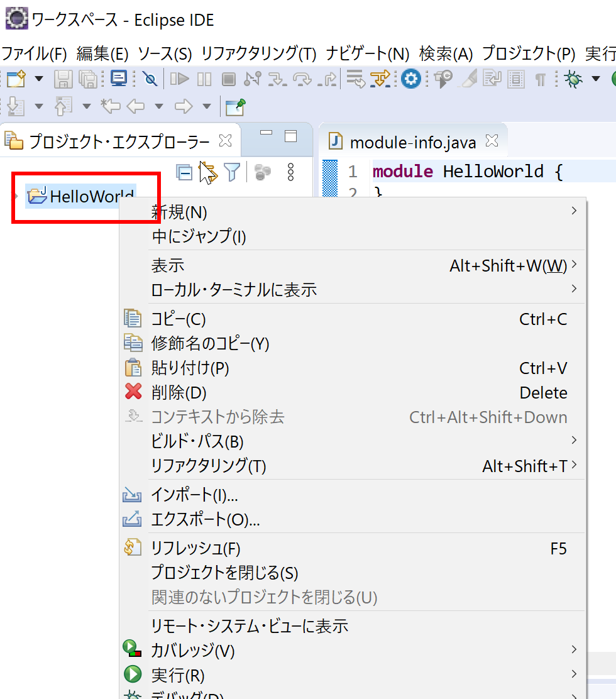Image resolution: width=616 pixels, height=699 pixels.
Task: Toggle the Mark Occurrences highlighter icon
Action: pos(468,79)
